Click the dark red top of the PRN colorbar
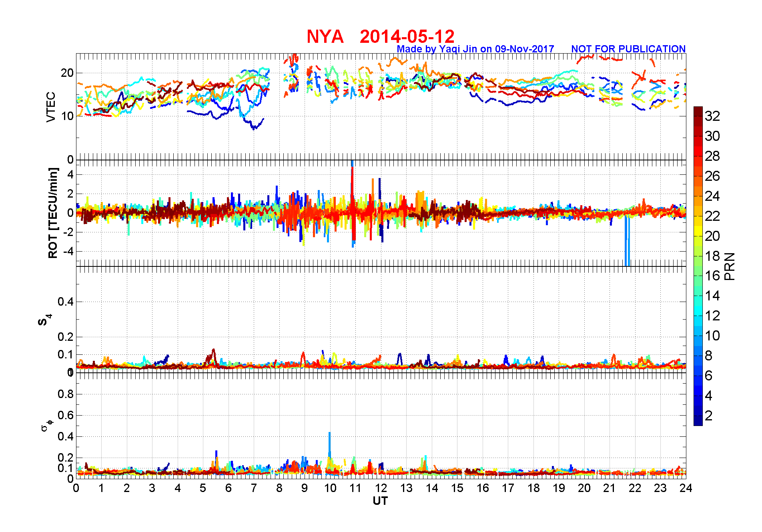The image size is (762, 532). point(698,112)
